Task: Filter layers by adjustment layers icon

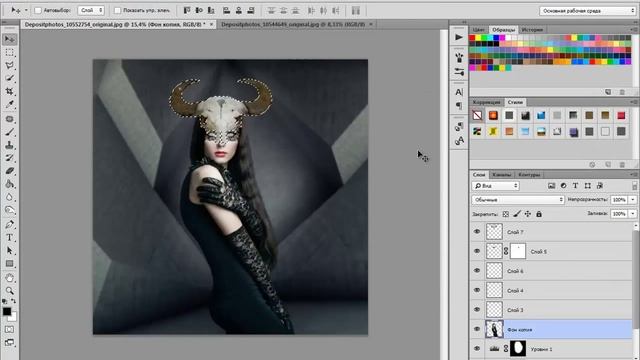Action: (x=564, y=186)
